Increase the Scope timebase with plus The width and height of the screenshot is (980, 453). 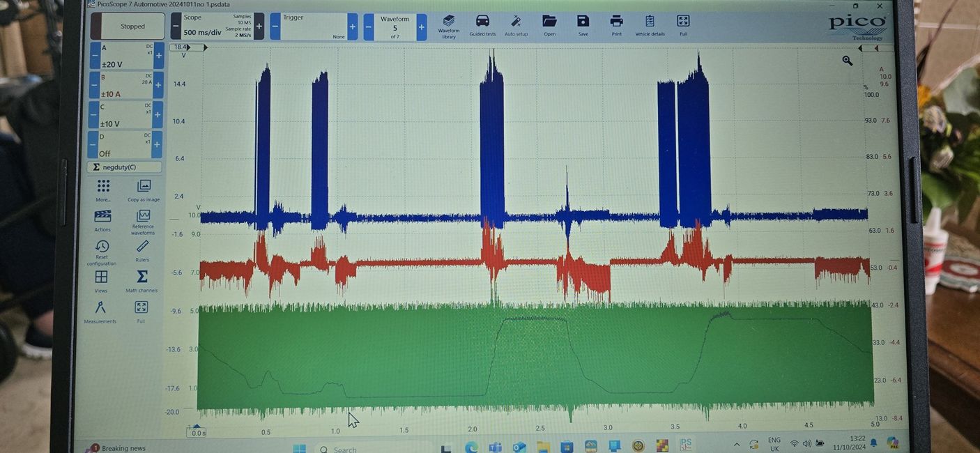point(259,26)
